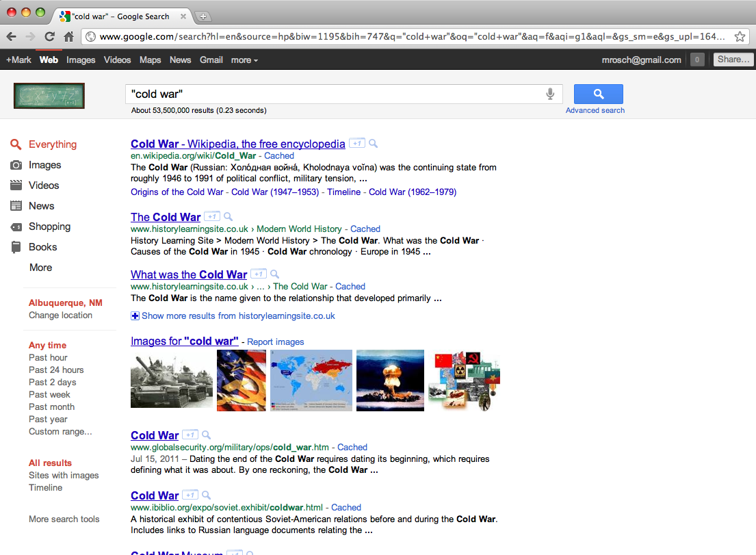The width and height of the screenshot is (756, 555).
Task: Open Gmail from top navigation bar
Action: click(211, 60)
